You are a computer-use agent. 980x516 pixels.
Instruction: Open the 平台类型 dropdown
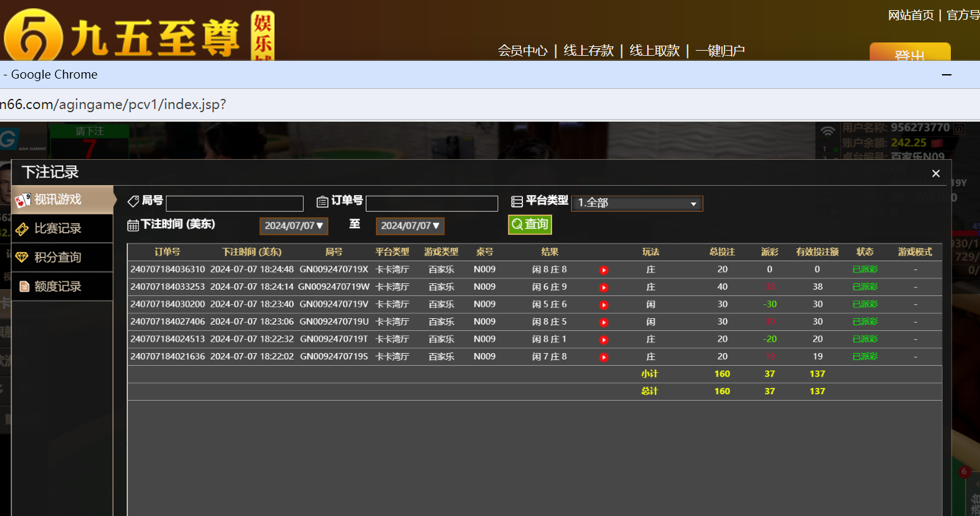[x=637, y=203]
